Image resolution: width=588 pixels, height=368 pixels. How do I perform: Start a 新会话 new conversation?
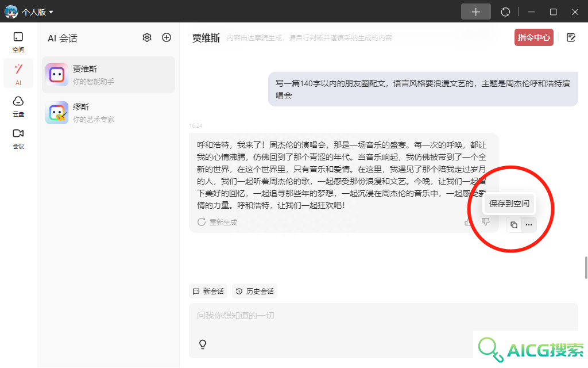208,291
